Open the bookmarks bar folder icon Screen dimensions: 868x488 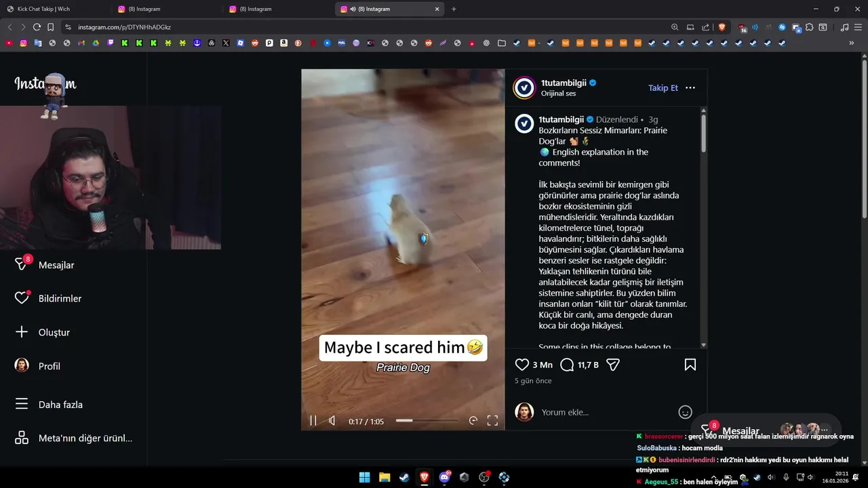[x=502, y=43]
